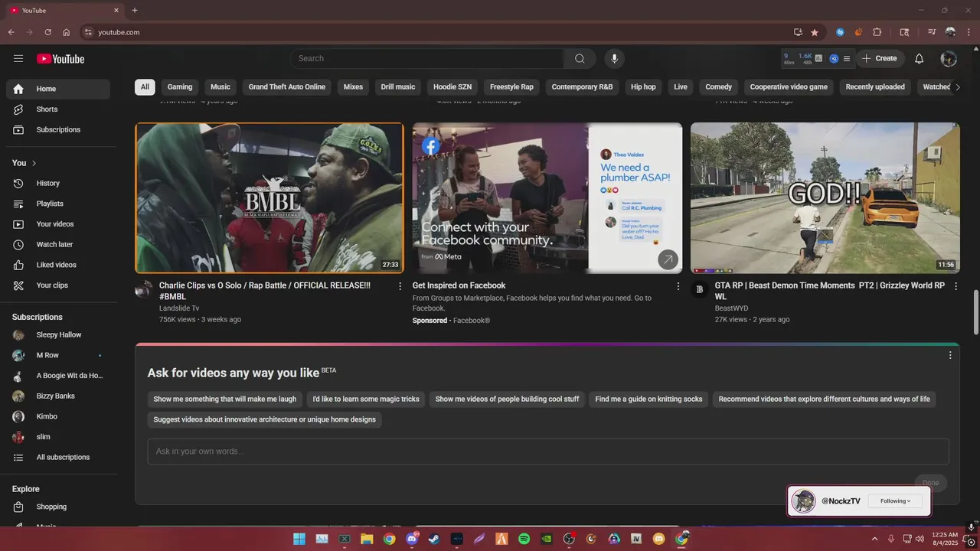Open the Charlie Clips vs O Solo thumbnail
Viewport: 980px width, 551px height.
point(269,198)
